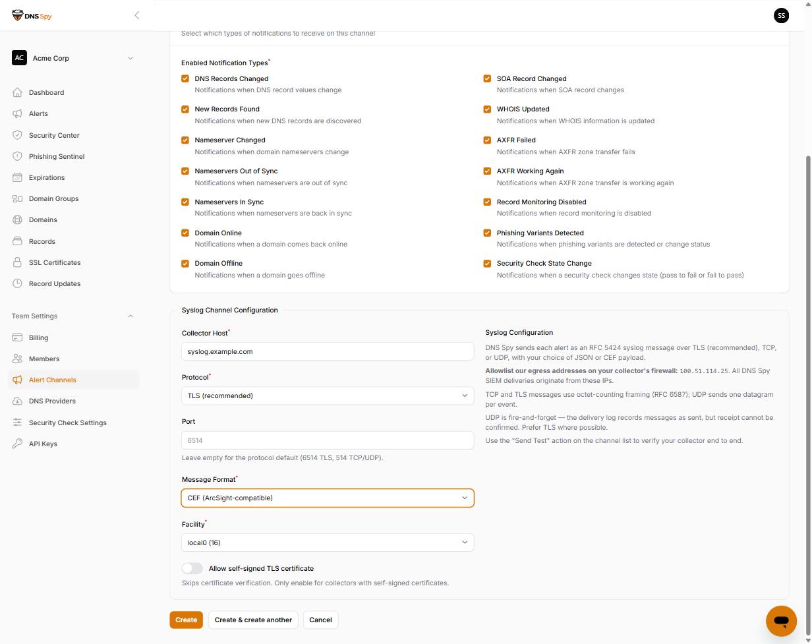Uncheck Nameservers In Sync
This screenshot has height=644, width=812.
(x=185, y=202)
